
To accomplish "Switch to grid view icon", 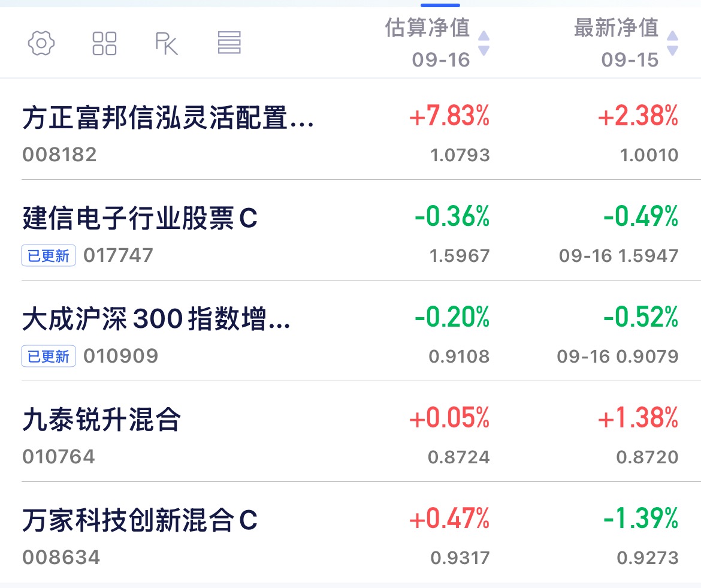I will click(x=104, y=43).
